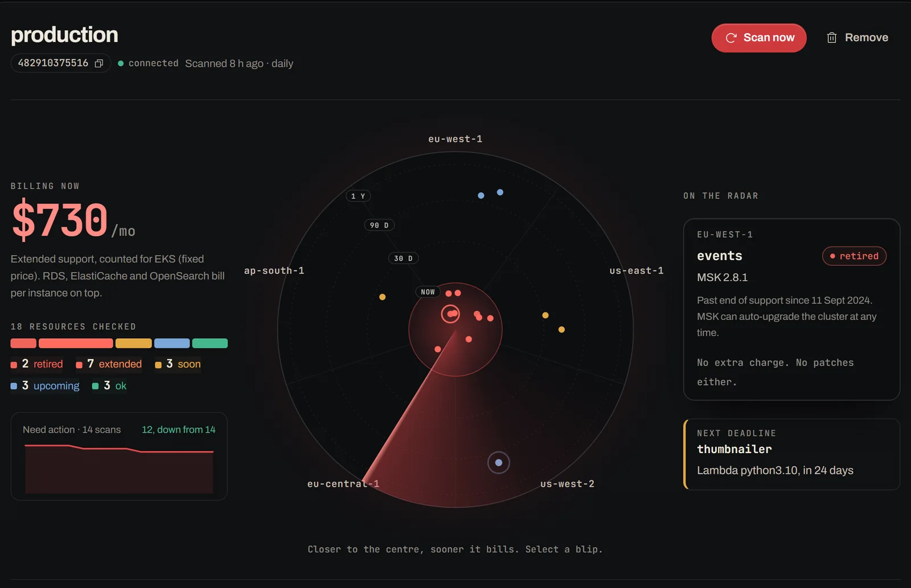Select the red blip closest to NOW label

pos(449,293)
